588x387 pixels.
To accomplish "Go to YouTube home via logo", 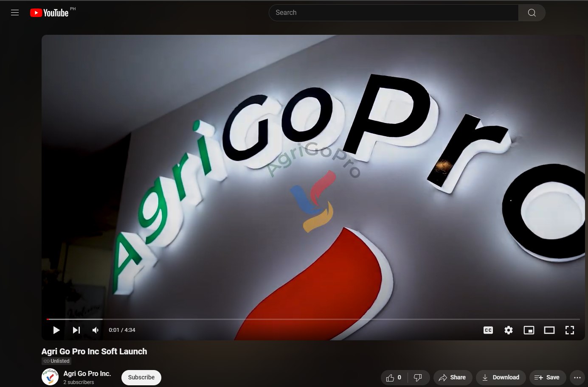I will point(49,13).
